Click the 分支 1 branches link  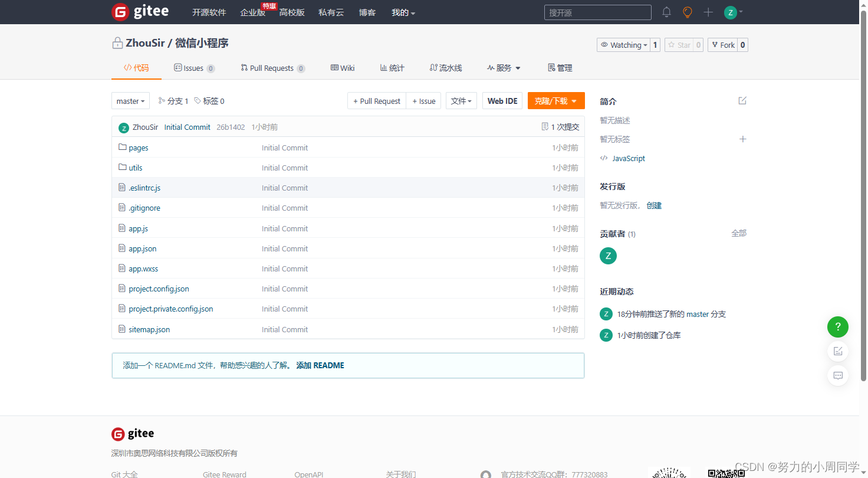[173, 101]
